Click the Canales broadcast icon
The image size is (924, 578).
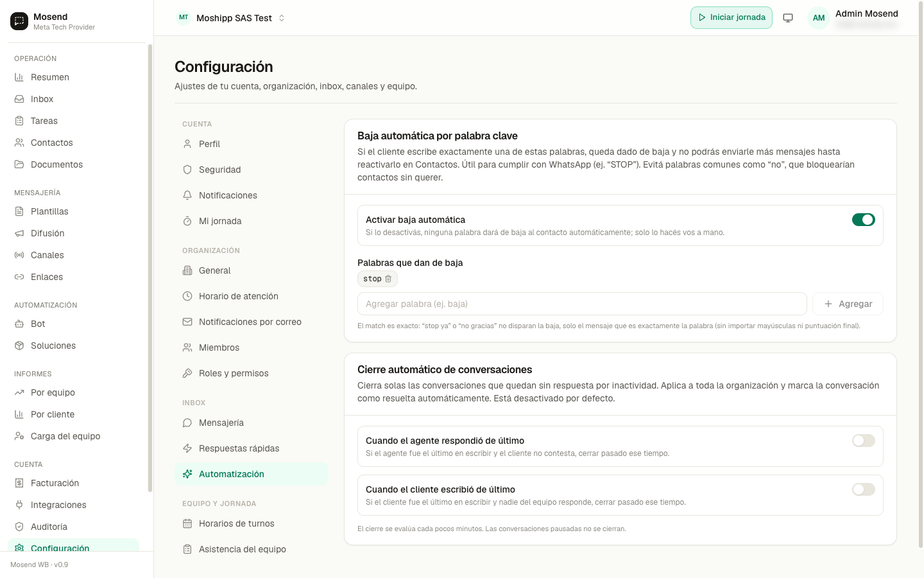pos(19,255)
